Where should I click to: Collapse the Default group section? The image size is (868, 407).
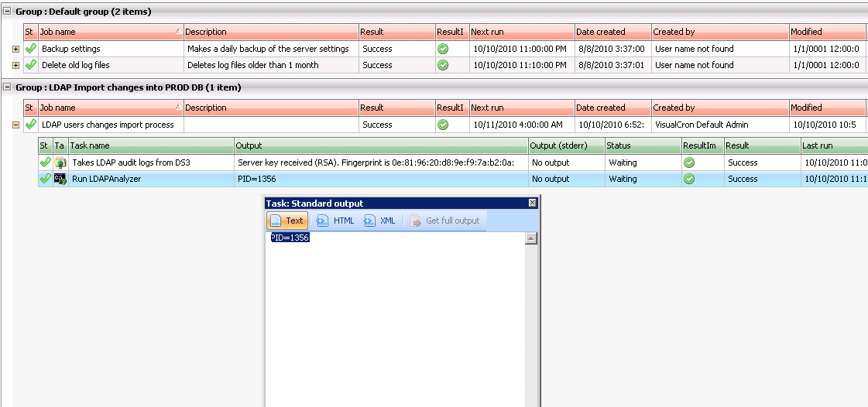(7, 12)
